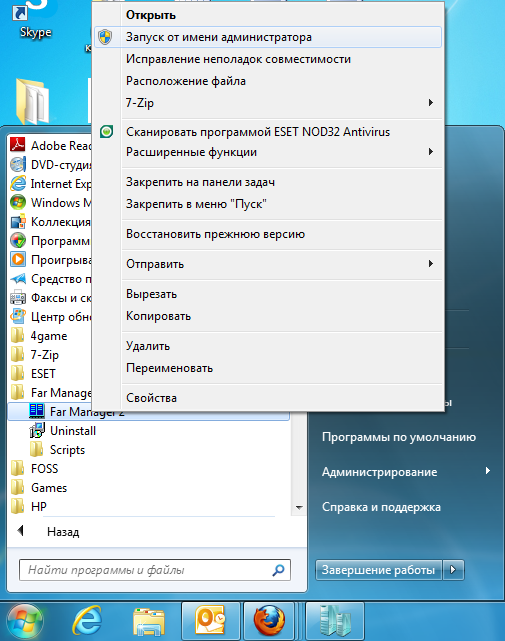Expand the 7-Zip folder in programs
This screenshot has width=505, height=641.
coord(35,354)
